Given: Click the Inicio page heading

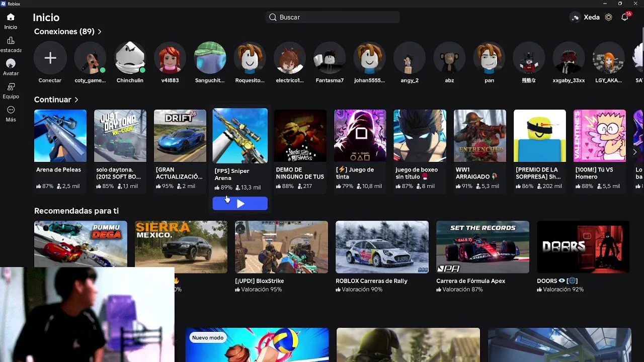Looking at the screenshot, I should (x=46, y=18).
